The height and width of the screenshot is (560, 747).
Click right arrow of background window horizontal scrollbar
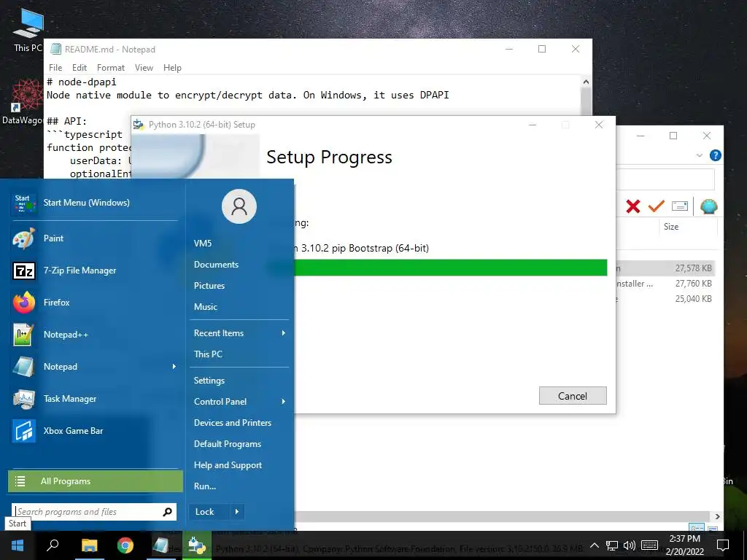coord(718,517)
